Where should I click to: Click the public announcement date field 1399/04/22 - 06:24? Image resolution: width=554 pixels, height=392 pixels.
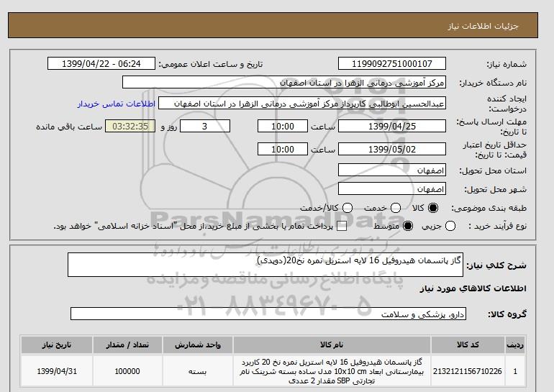coord(101,63)
